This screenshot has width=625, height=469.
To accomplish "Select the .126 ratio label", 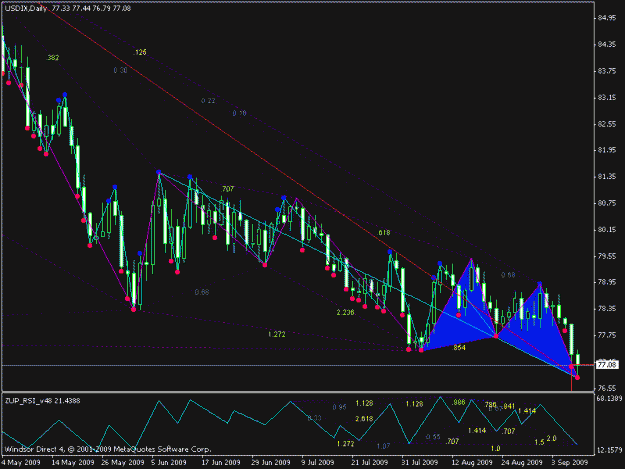I will coord(140,52).
